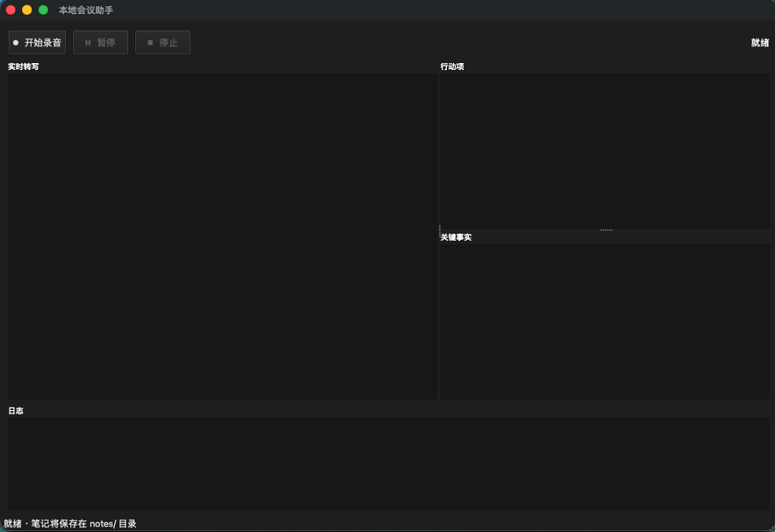Click the 本地会议助手 window title
The width and height of the screenshot is (775, 532).
click(86, 10)
